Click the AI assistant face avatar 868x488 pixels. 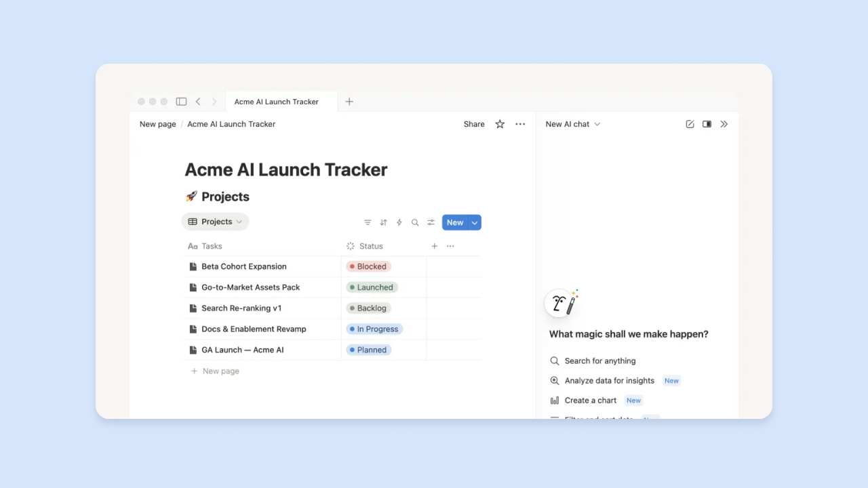559,304
